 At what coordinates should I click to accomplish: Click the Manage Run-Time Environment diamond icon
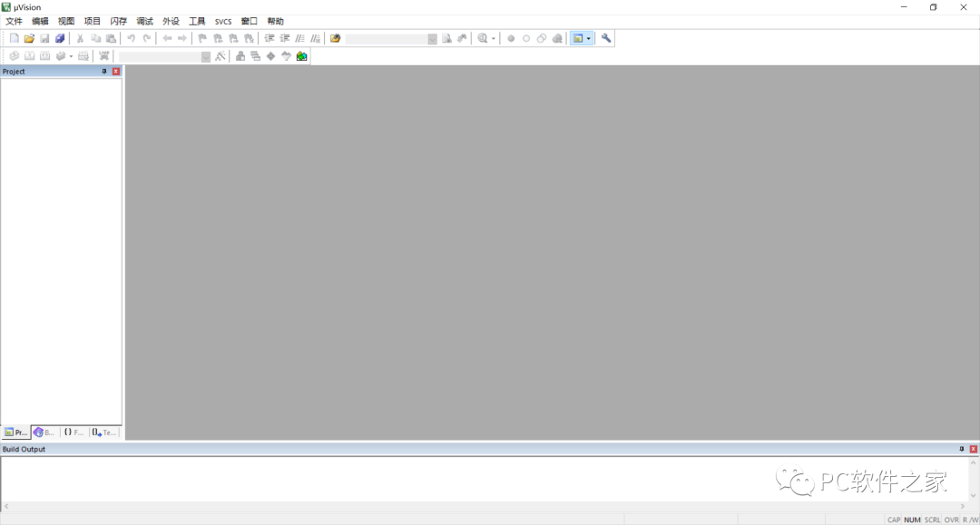pos(270,56)
